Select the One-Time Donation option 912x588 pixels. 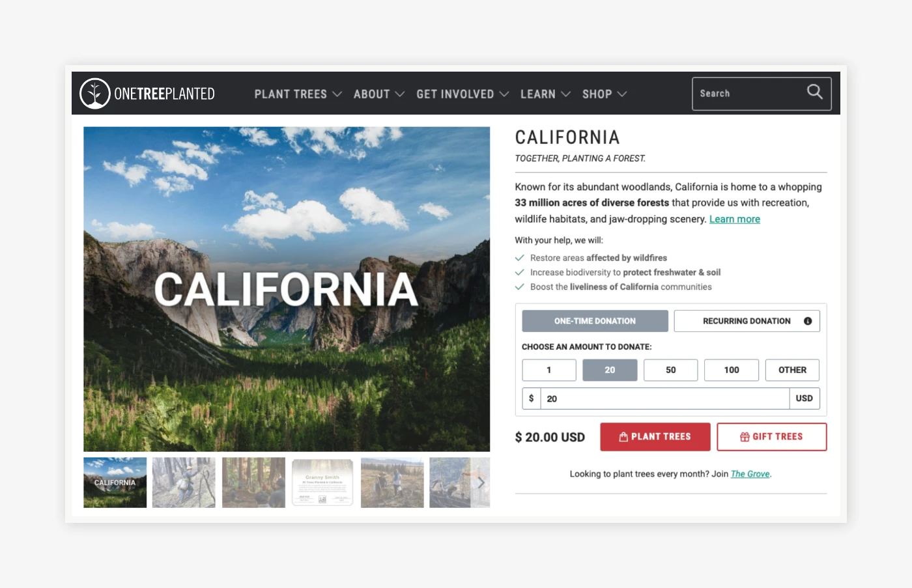tap(595, 321)
